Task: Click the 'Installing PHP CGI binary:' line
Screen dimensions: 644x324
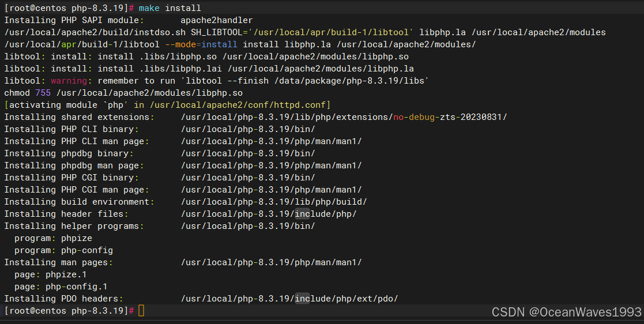Action: (x=159, y=178)
